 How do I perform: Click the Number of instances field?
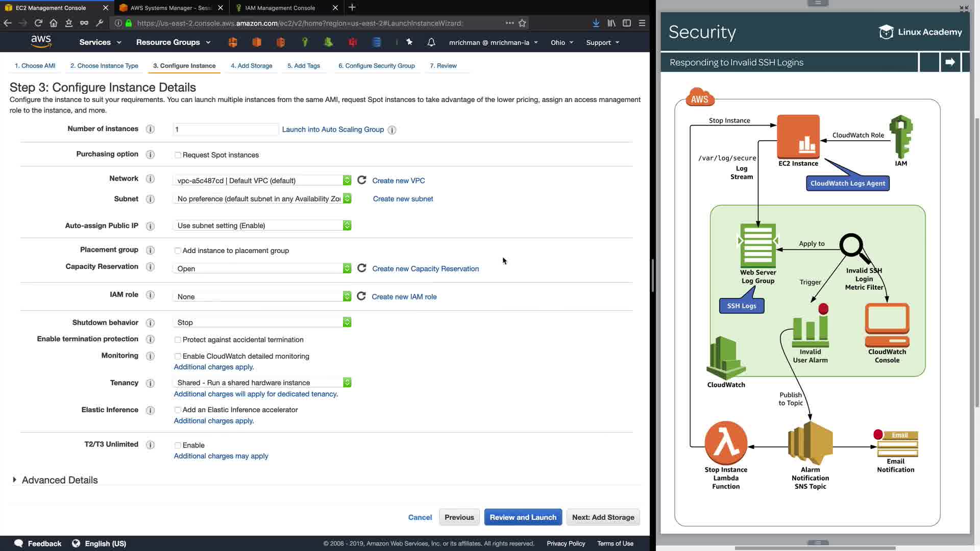(x=225, y=130)
